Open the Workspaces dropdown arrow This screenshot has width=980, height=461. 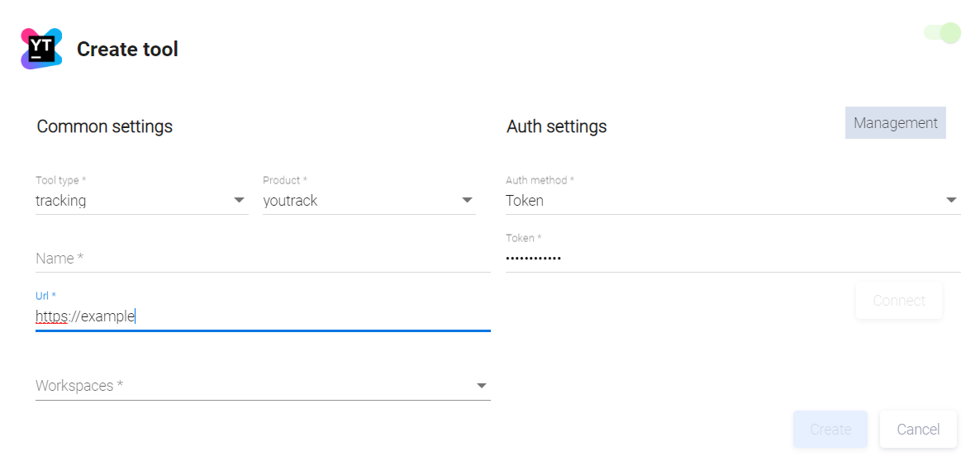point(481,386)
